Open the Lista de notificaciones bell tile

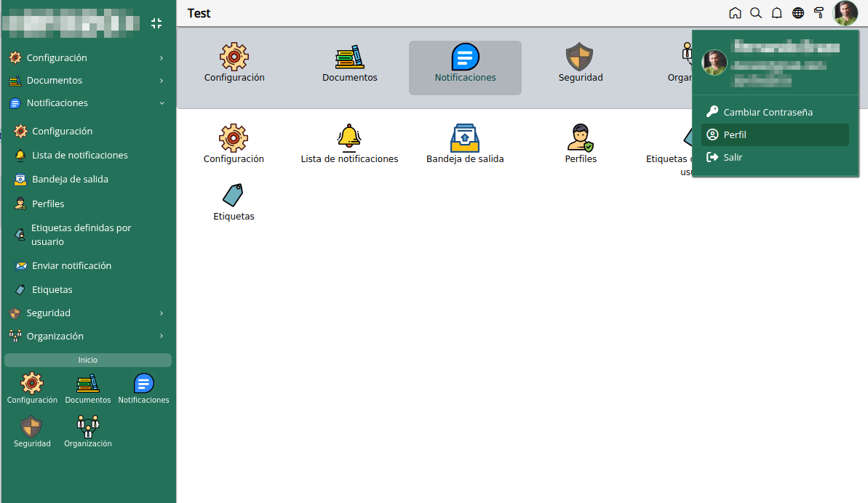[x=349, y=144]
